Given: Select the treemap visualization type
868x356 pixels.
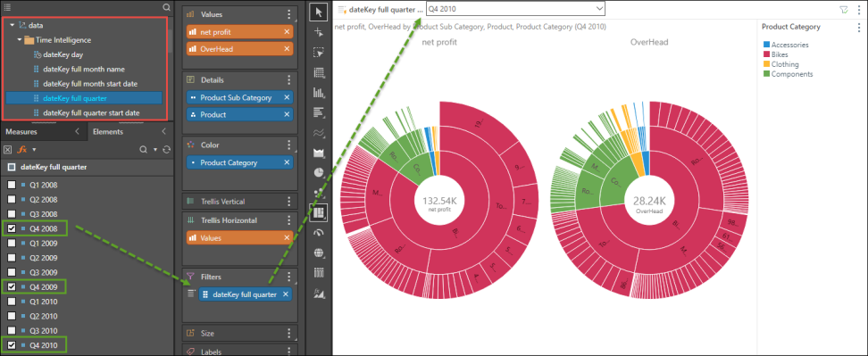Looking at the screenshot, I should (x=318, y=212).
